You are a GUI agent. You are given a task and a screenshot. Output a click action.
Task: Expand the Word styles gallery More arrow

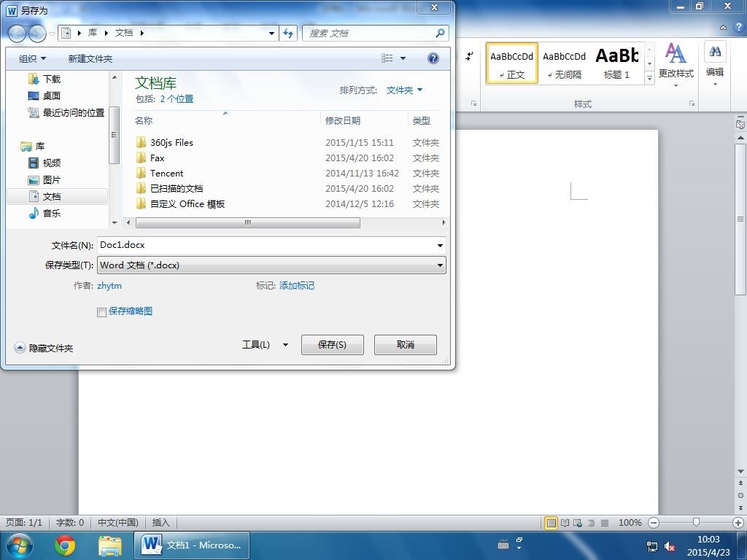tap(649, 77)
